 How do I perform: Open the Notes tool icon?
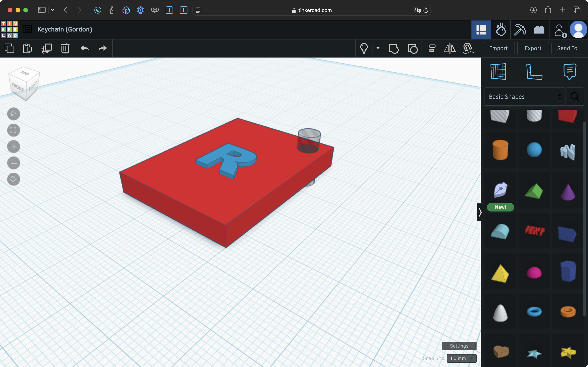570,72
